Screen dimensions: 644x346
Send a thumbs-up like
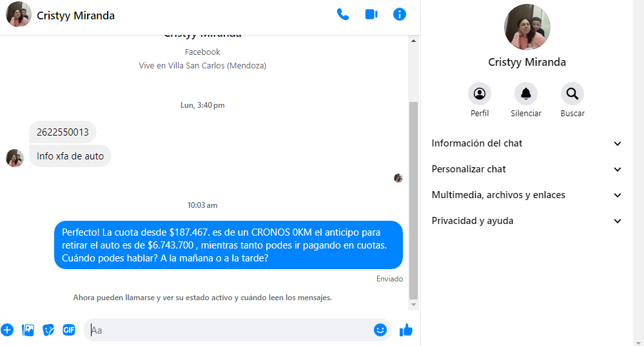tap(405, 330)
